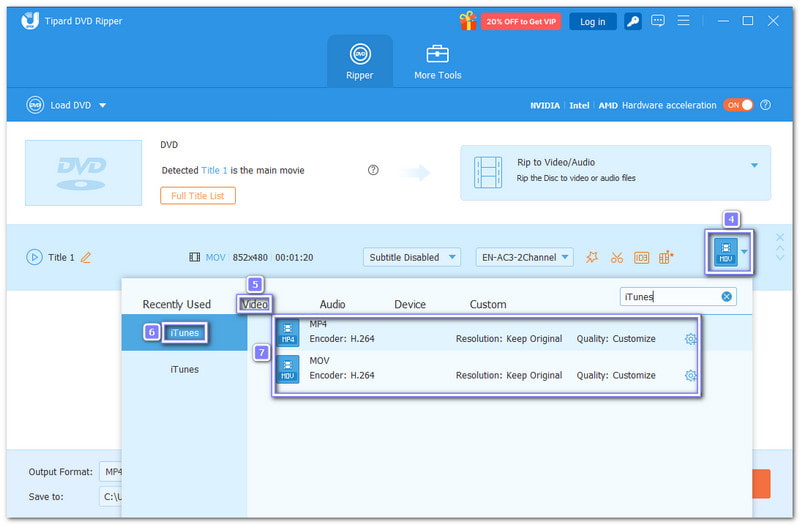800x525 pixels.
Task: Expand the Subtitle Disabled dropdown
Action: click(x=411, y=257)
